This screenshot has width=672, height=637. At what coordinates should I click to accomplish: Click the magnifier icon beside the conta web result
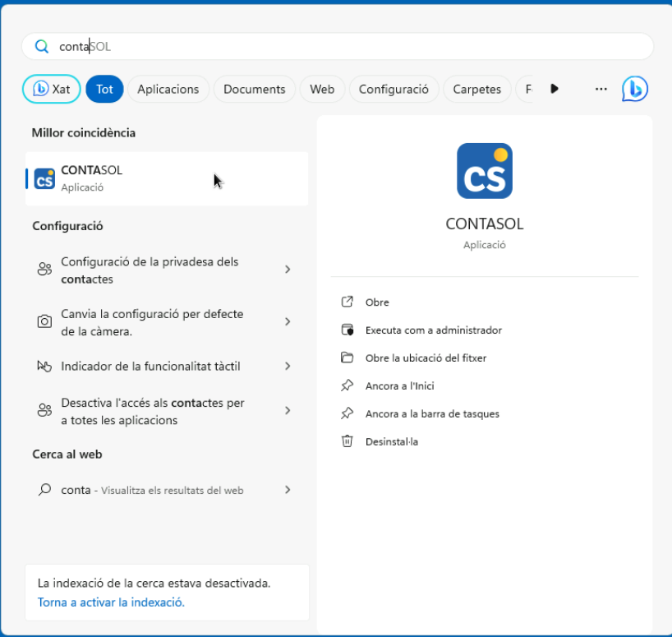(x=44, y=490)
